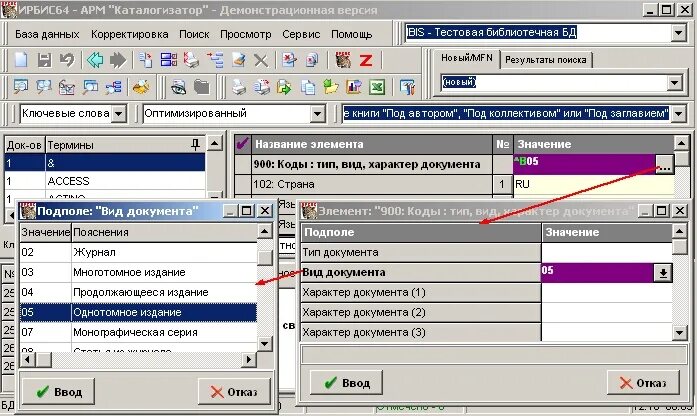Create a new record with blank page icon
The image size is (697, 416).
[x=20, y=60]
